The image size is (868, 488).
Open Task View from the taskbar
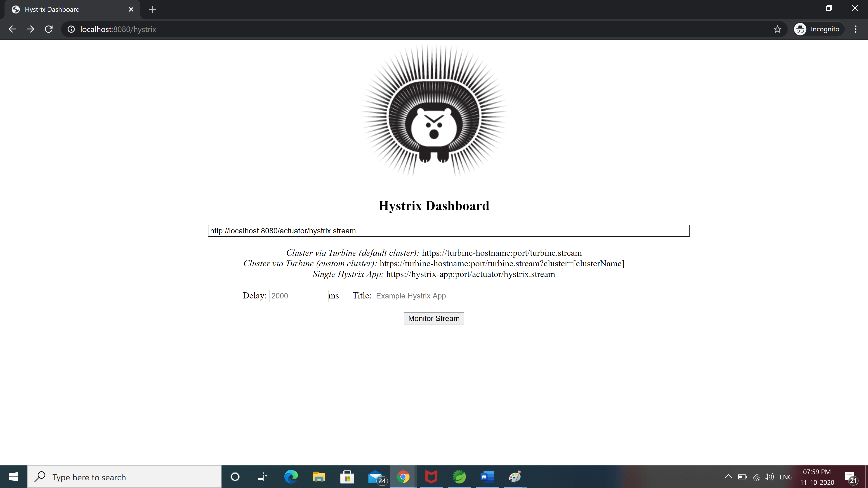coord(262,476)
